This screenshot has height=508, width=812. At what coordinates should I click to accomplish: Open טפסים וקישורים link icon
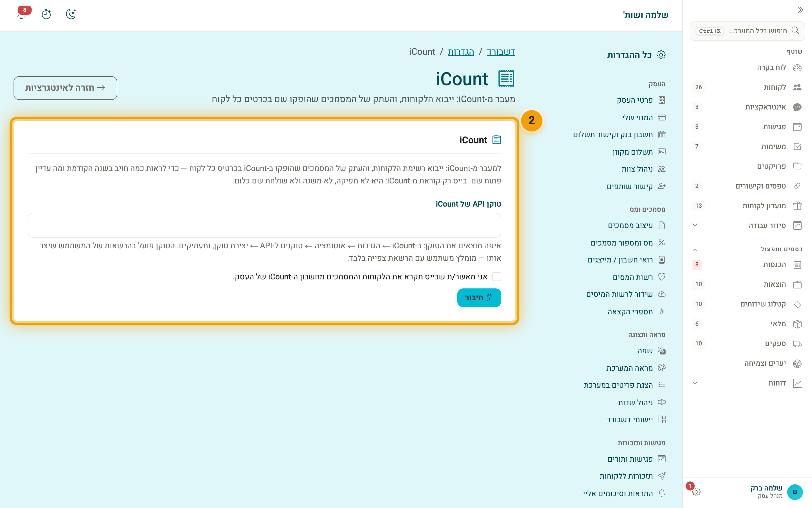797,186
